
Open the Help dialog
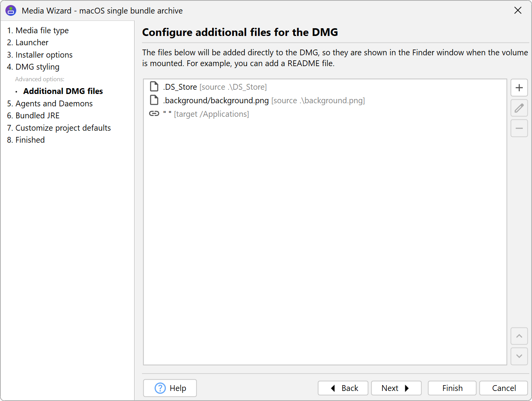(170, 388)
